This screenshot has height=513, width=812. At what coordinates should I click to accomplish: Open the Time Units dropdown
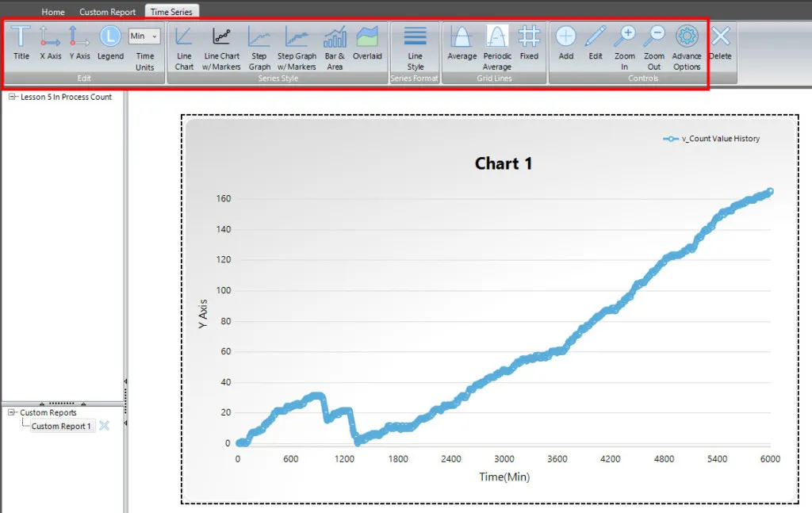point(144,36)
